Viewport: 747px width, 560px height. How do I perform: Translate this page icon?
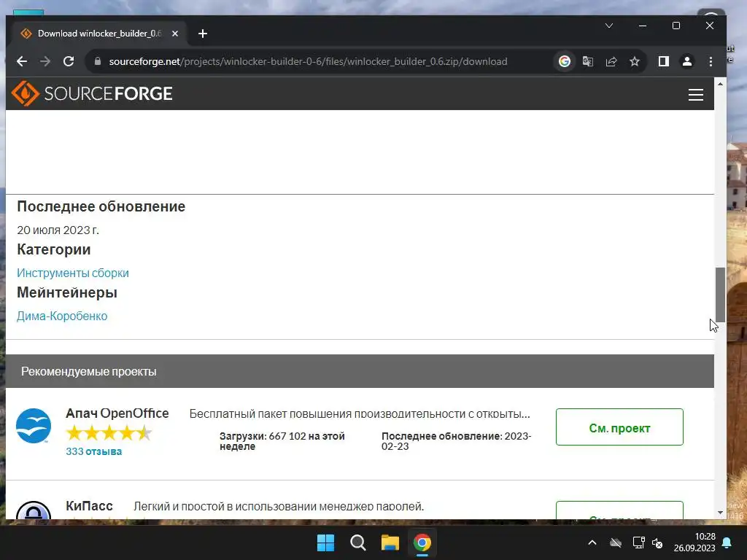pyautogui.click(x=588, y=61)
